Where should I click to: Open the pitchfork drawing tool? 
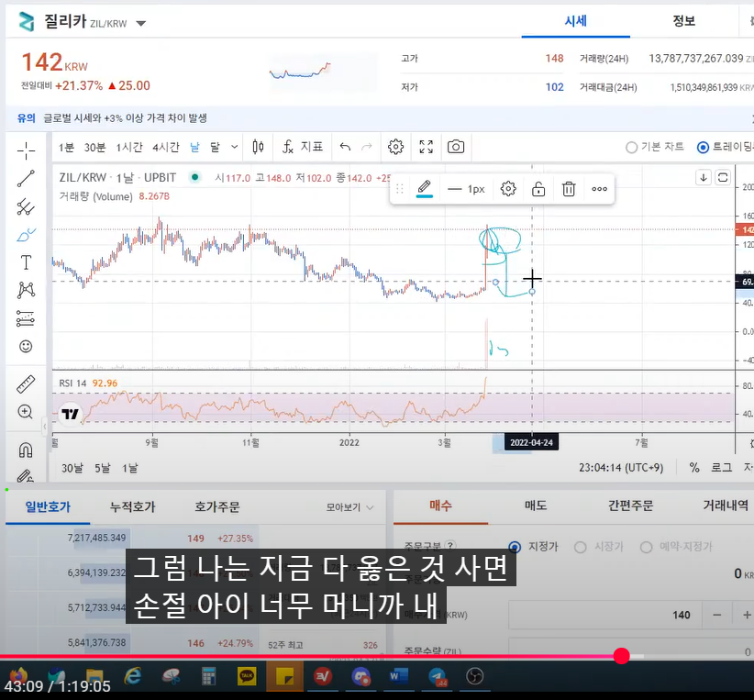click(26, 206)
